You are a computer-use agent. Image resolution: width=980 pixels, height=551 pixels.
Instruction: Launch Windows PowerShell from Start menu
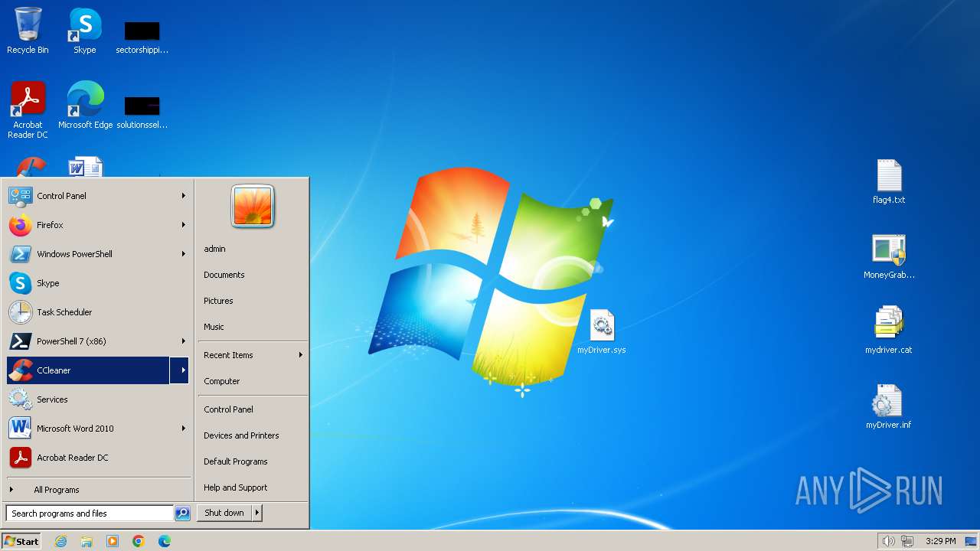(90, 254)
